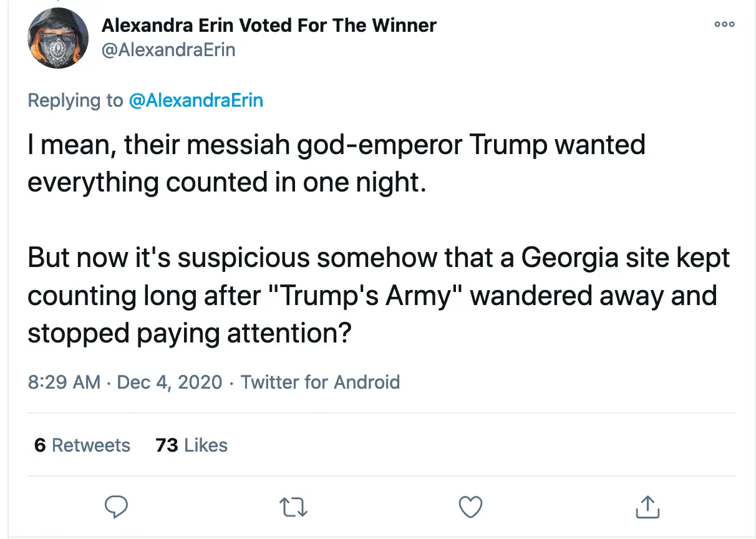Click the retweet arrows icon
Image resolution: width=756 pixels, height=539 pixels.
pyautogui.click(x=293, y=507)
